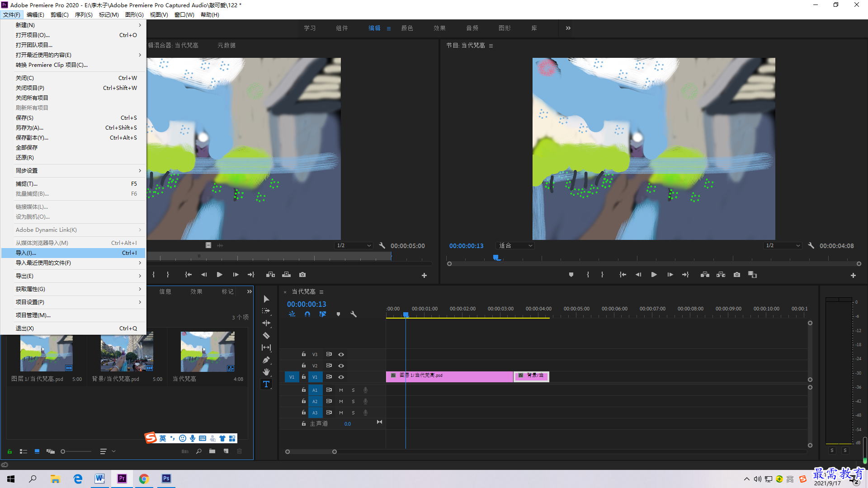868x488 pixels.
Task: Select the Selection arrow tool
Action: 266,299
